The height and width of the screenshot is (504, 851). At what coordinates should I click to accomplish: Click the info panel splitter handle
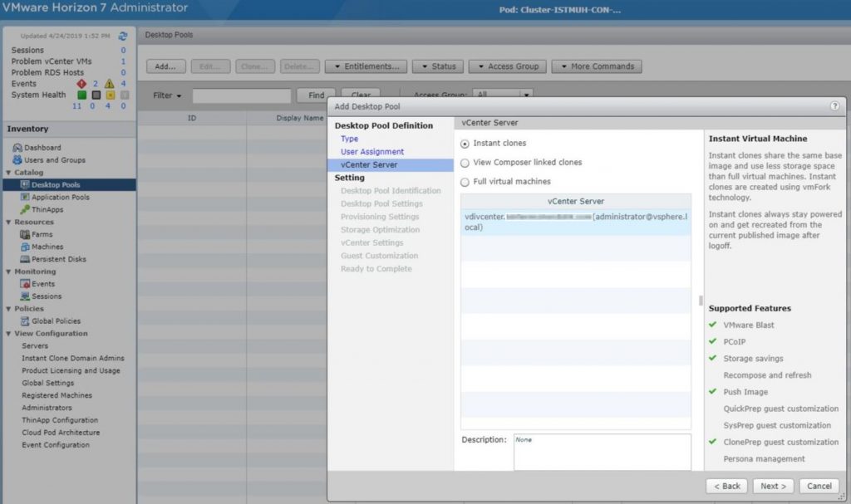click(701, 300)
